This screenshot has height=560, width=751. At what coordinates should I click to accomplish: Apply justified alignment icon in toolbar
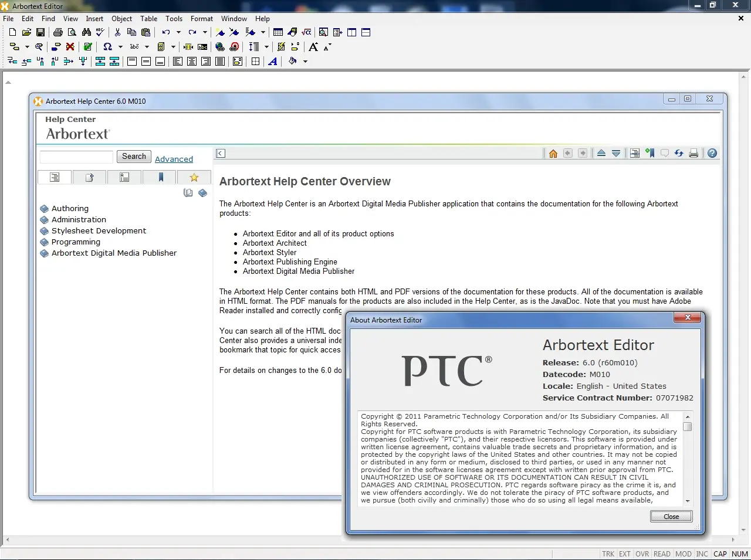coord(220,61)
